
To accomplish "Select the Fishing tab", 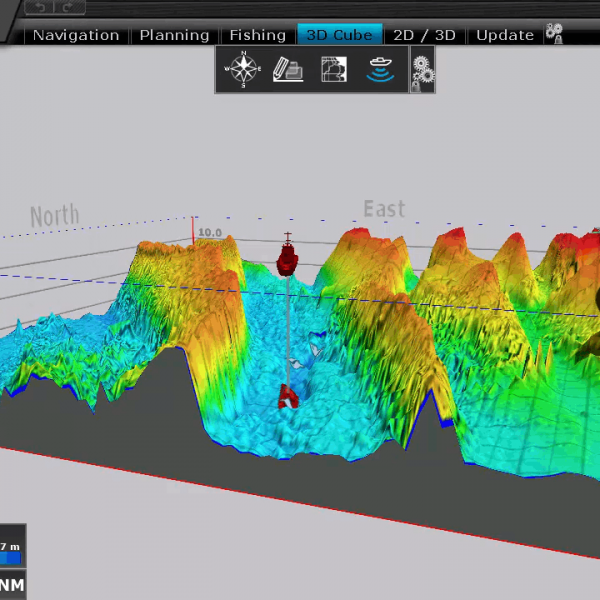I will 258,35.
